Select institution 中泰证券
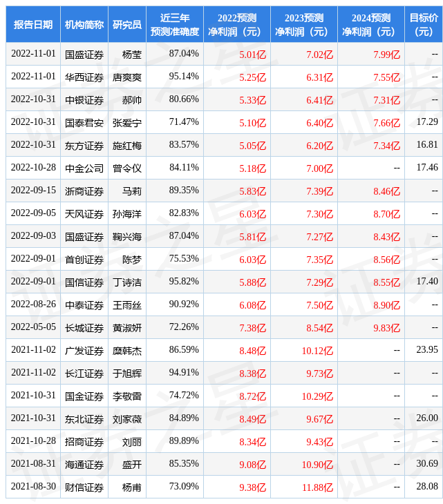This screenshot has height=504, width=443. [84, 305]
